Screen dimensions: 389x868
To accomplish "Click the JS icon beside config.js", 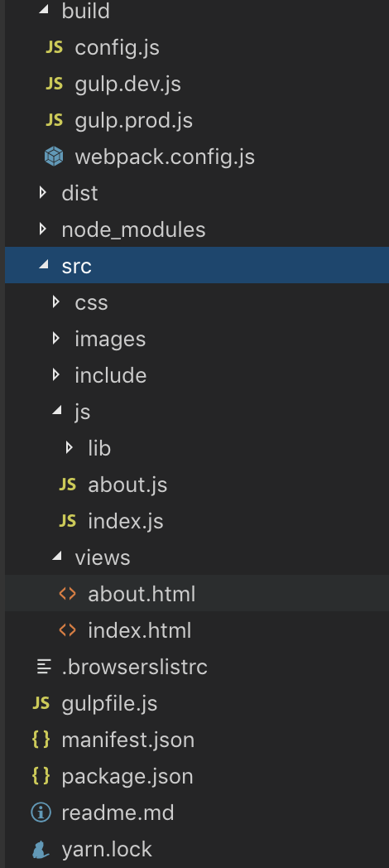I will pos(54,47).
